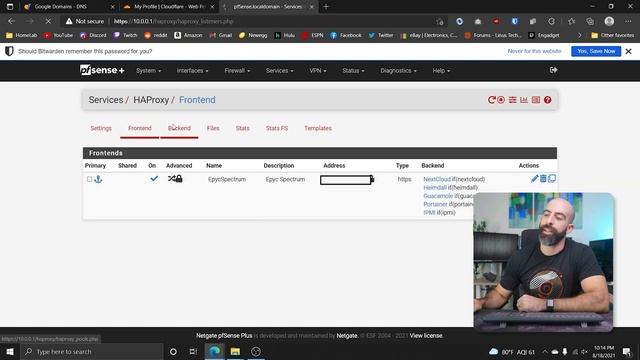The image size is (640, 360).
Task: Open the status chart icon in breadcrumb bar
Action: click(524, 100)
